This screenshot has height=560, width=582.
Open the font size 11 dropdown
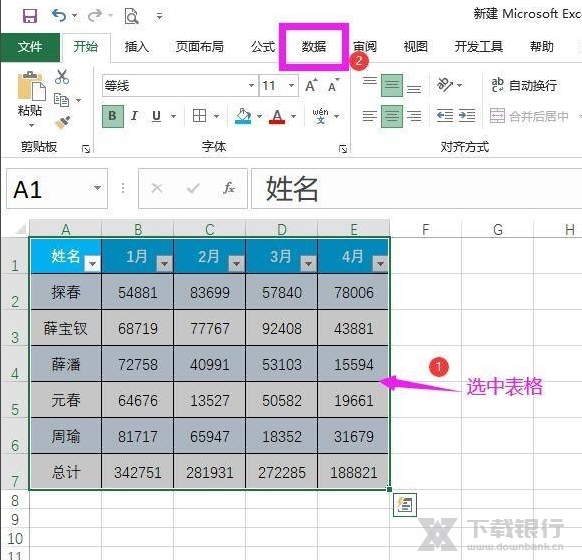point(292,85)
